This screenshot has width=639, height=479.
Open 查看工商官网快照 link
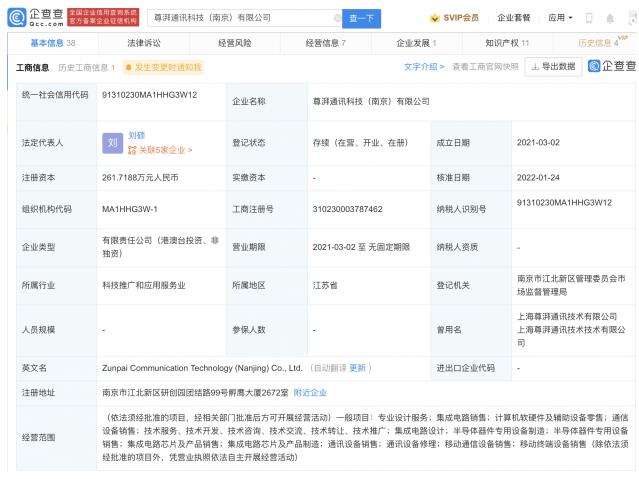[x=485, y=66]
